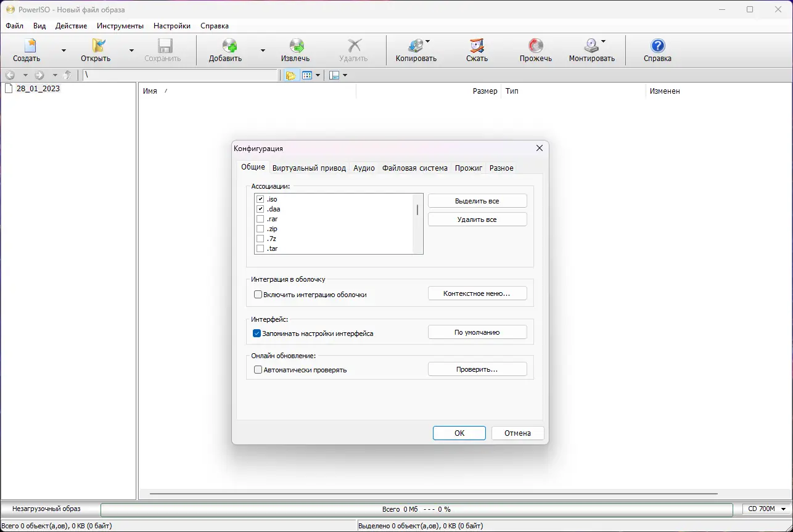
Task: Open the Файл menu
Action: 15,26
